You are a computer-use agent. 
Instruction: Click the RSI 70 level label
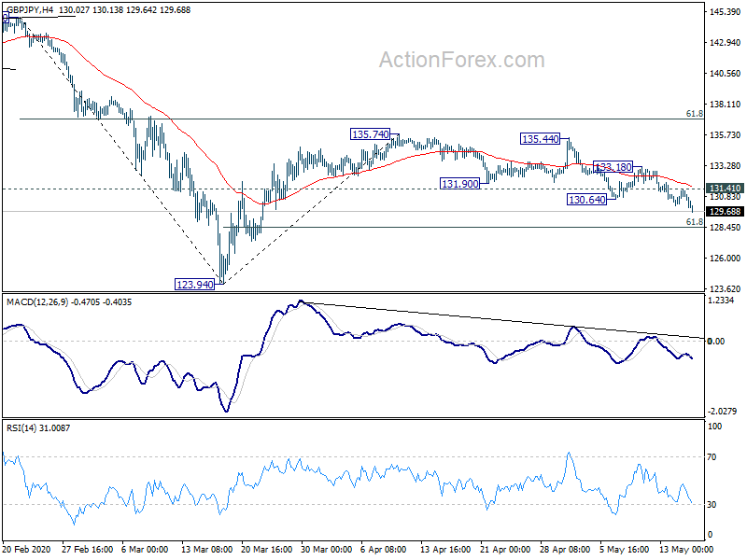coord(712,457)
